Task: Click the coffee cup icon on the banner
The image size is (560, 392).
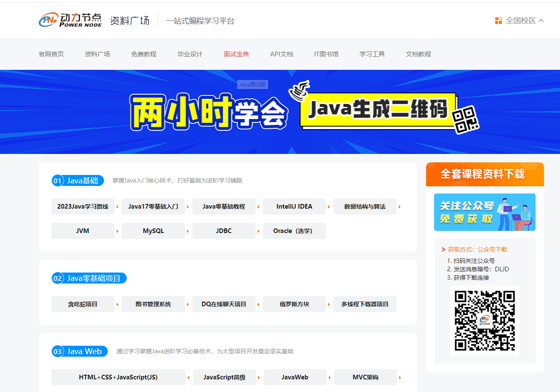Action: 299,90
